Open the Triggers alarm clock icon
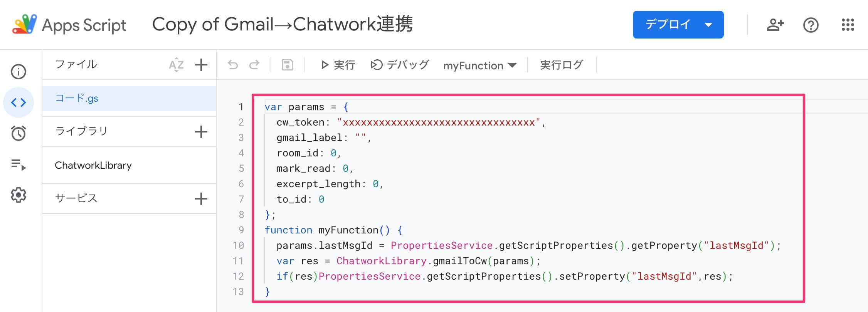868x312 pixels. tap(19, 133)
